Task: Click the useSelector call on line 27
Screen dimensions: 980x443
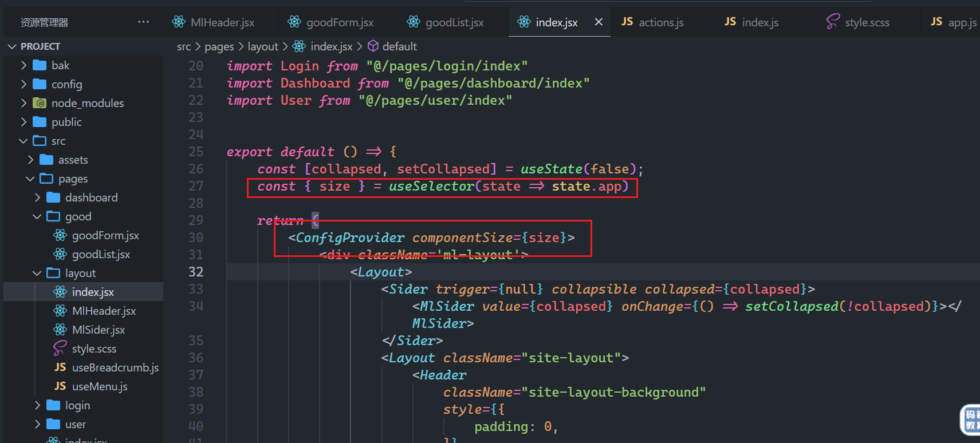Action: point(431,186)
